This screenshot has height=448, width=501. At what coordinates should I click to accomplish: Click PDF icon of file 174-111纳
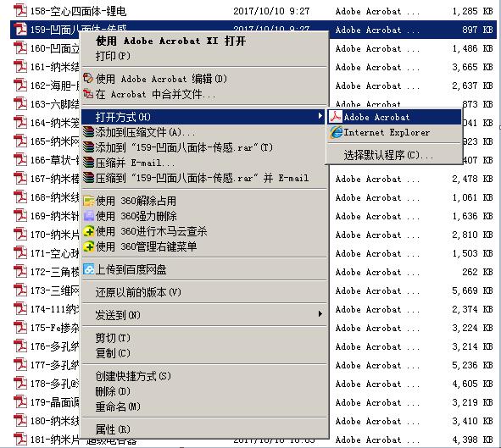pos(20,309)
